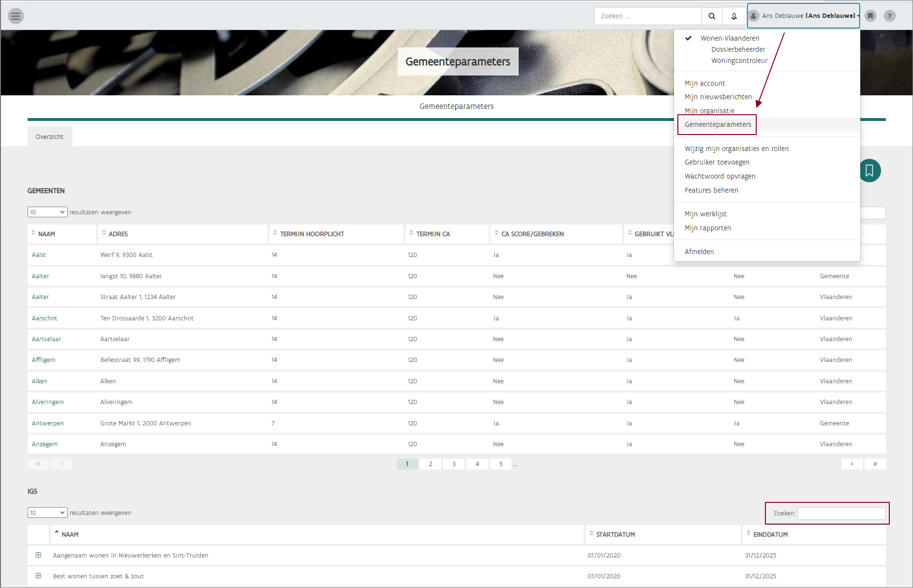Open the Antwerpen municipality link

coord(47,423)
